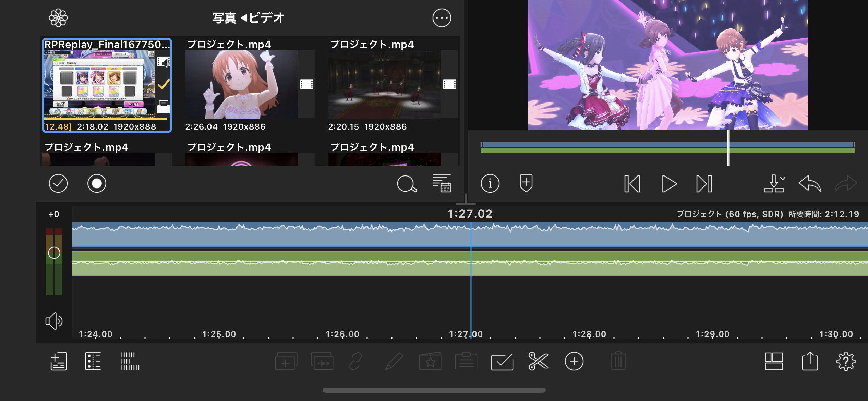Undo the last edit
The height and width of the screenshot is (401, 868).
810,184
